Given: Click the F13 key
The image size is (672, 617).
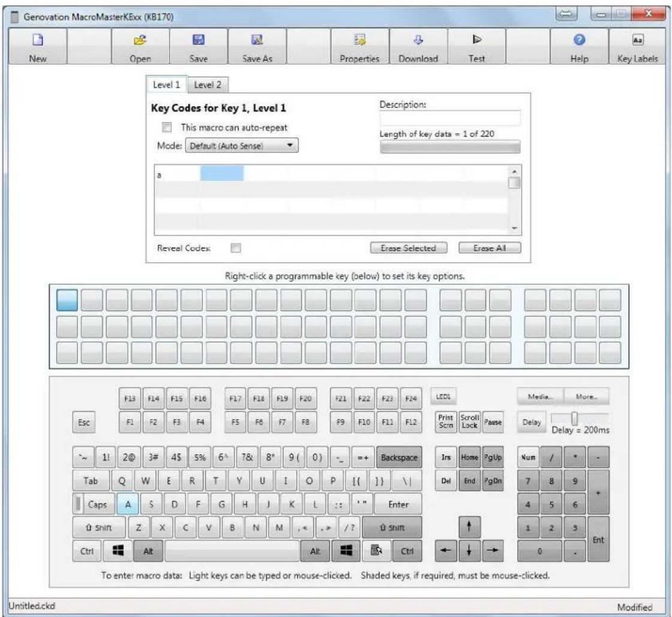Looking at the screenshot, I should [130, 398].
